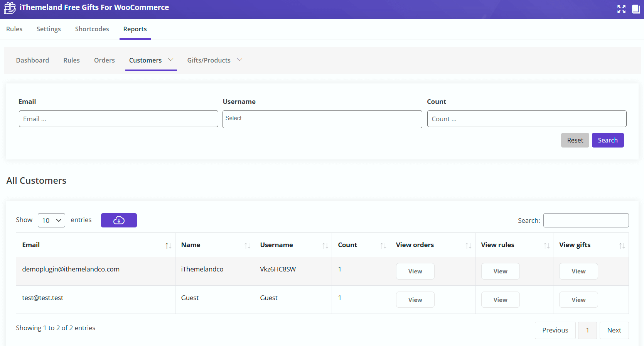Sort table by Email column arrows
The image size is (644, 346).
click(x=168, y=246)
